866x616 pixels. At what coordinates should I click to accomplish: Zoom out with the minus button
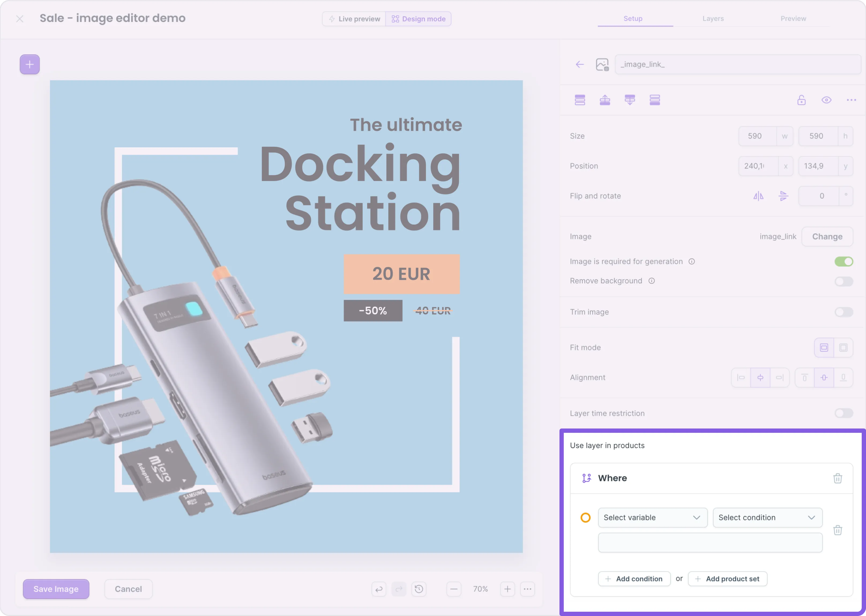pyautogui.click(x=454, y=589)
